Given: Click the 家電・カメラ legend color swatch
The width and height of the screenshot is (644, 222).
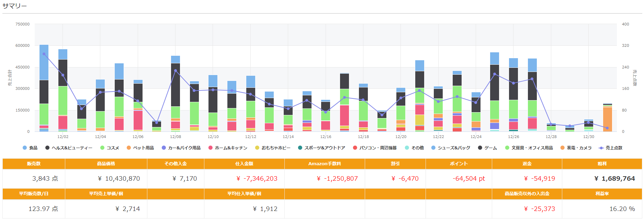Looking at the screenshot, I should pos(563,148).
